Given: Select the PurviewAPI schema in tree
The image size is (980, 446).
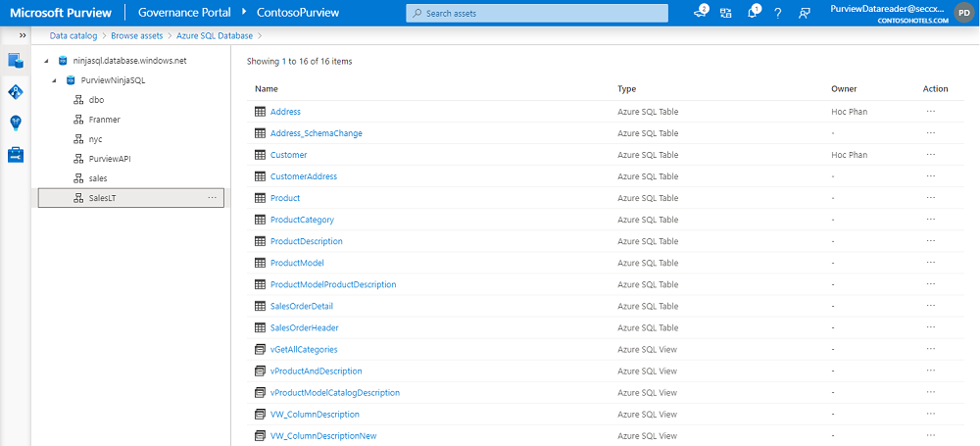Looking at the screenshot, I should tap(109, 159).
